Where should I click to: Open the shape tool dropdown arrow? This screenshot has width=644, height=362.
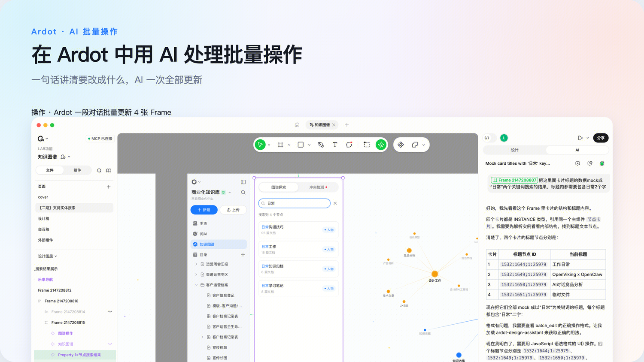(x=309, y=145)
